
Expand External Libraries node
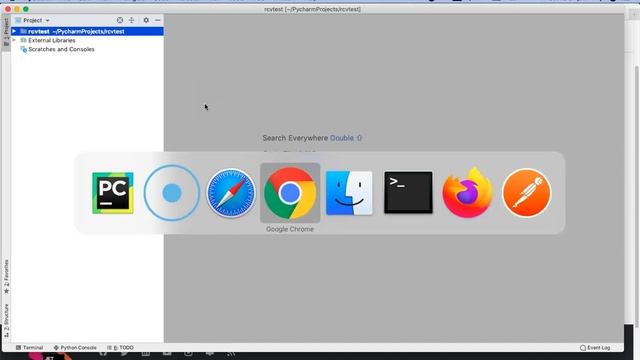click(x=14, y=40)
